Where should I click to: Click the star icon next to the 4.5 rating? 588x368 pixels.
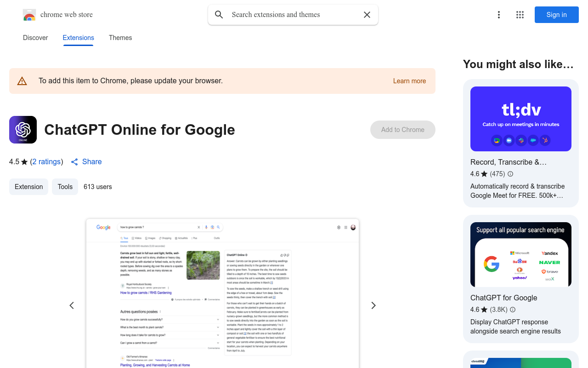pos(24,162)
